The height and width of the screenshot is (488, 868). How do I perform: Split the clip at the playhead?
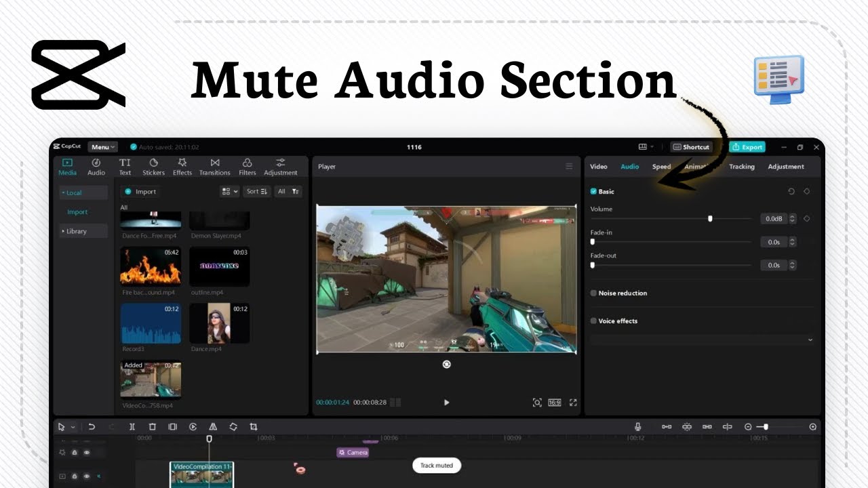point(132,427)
